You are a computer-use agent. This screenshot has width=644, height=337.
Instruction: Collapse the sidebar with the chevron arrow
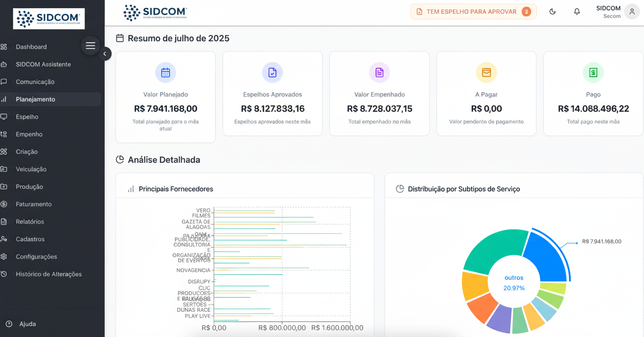(105, 54)
